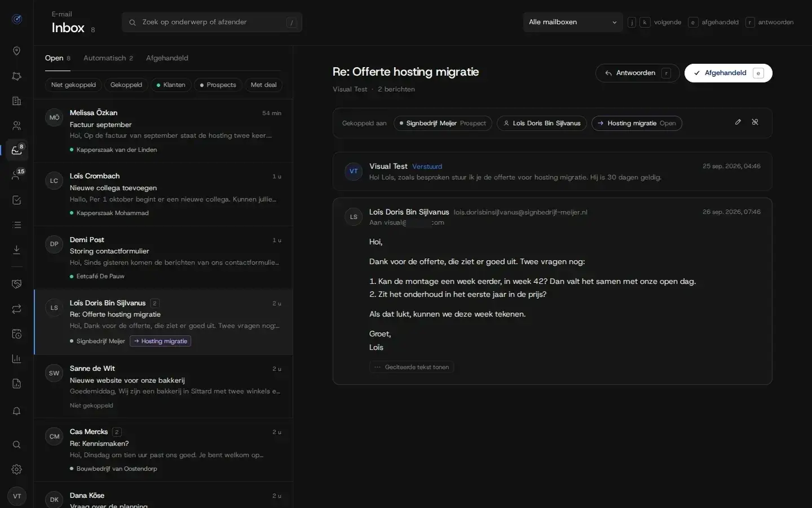Toggle the Niet gekoppeld filter chip
812x508 pixels.
click(73, 85)
